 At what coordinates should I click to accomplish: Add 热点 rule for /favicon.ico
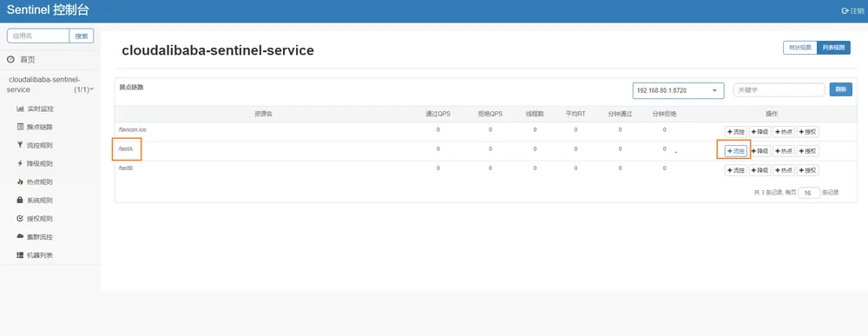[x=783, y=132]
